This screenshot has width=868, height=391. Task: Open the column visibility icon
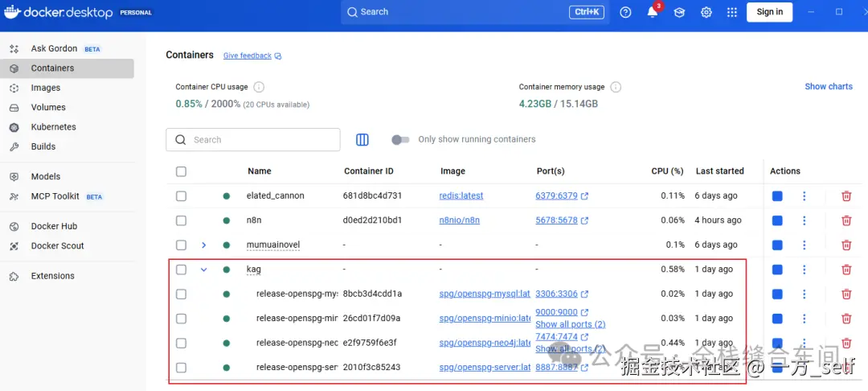tap(362, 139)
